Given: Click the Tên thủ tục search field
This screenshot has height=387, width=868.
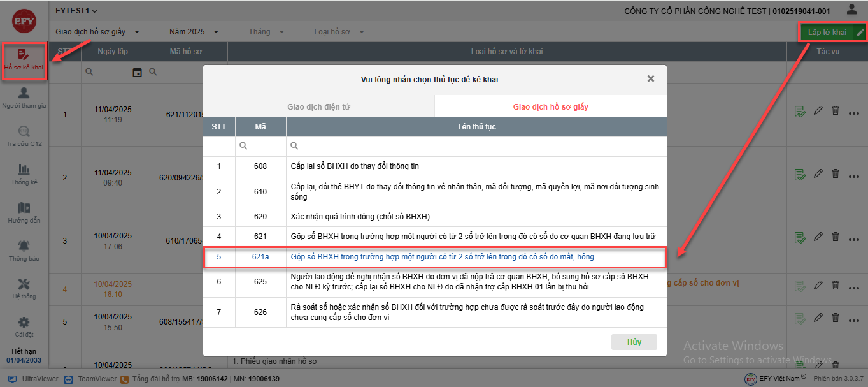Looking at the screenshot, I should click(476, 146).
